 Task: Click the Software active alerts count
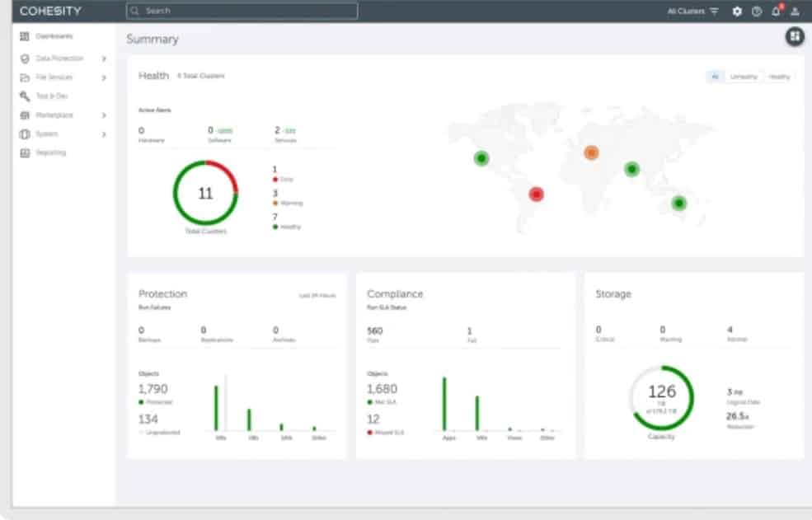pyautogui.click(x=210, y=130)
